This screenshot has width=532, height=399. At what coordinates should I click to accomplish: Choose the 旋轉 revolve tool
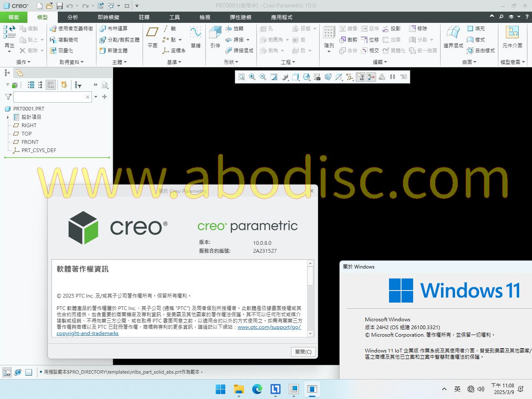(x=234, y=29)
